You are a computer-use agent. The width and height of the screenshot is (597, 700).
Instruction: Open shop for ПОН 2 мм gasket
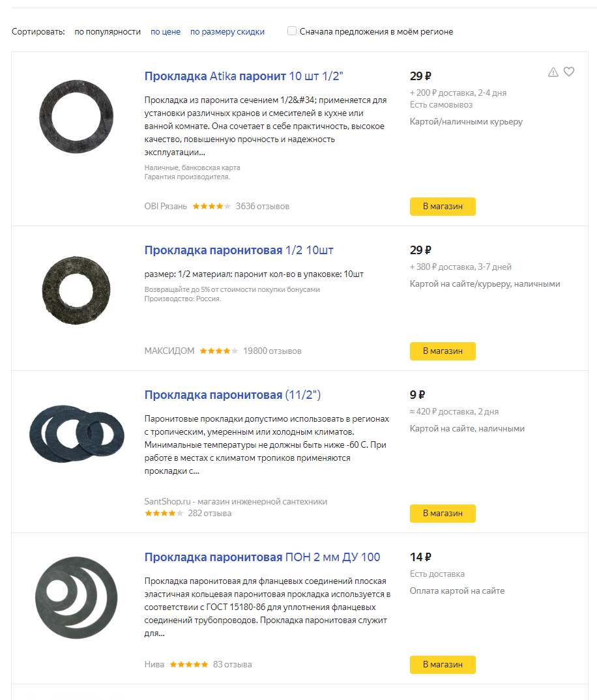point(443,665)
